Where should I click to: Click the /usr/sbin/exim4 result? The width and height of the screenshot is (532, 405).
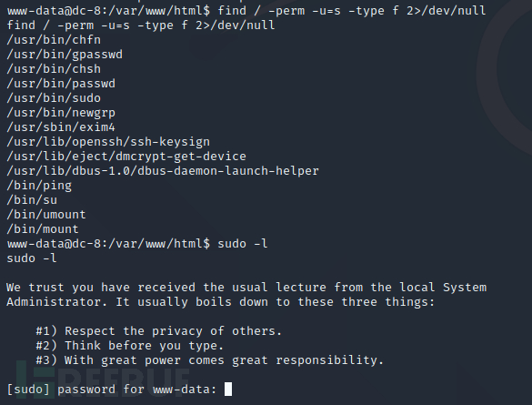61,127
